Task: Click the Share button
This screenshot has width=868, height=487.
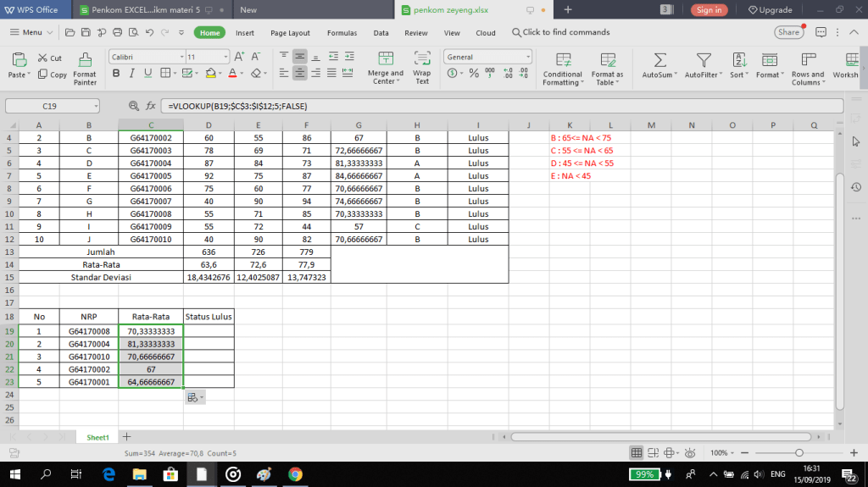Action: pyautogui.click(x=788, y=32)
